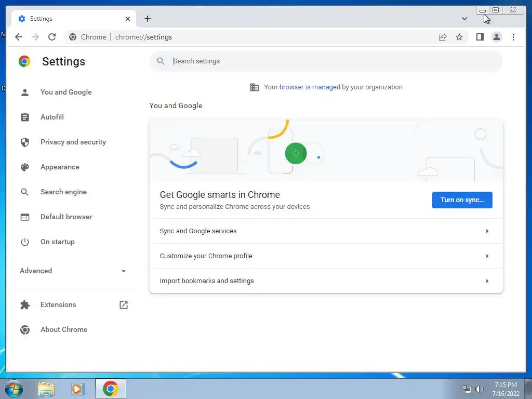Click the Privacy and security shield icon
This screenshot has width=532, height=399.
[25, 142]
